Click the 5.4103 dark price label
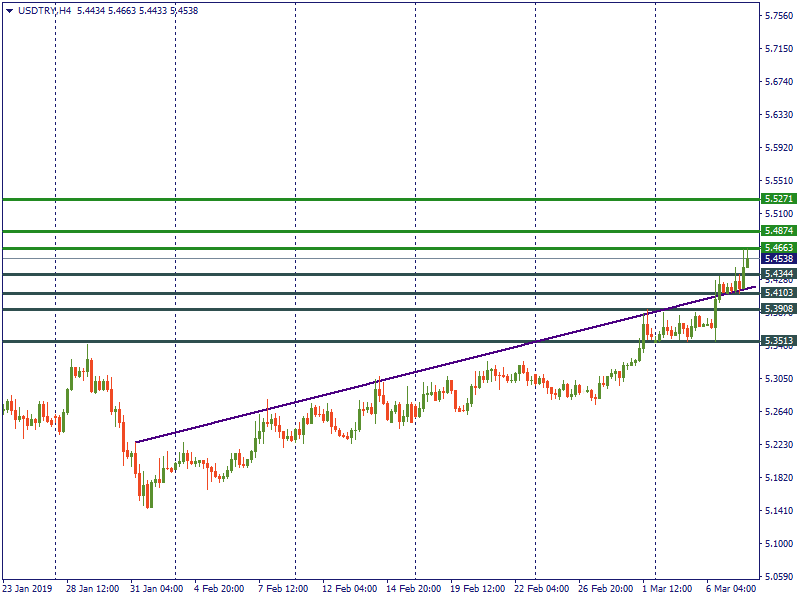This screenshot has width=800, height=600. click(778, 292)
